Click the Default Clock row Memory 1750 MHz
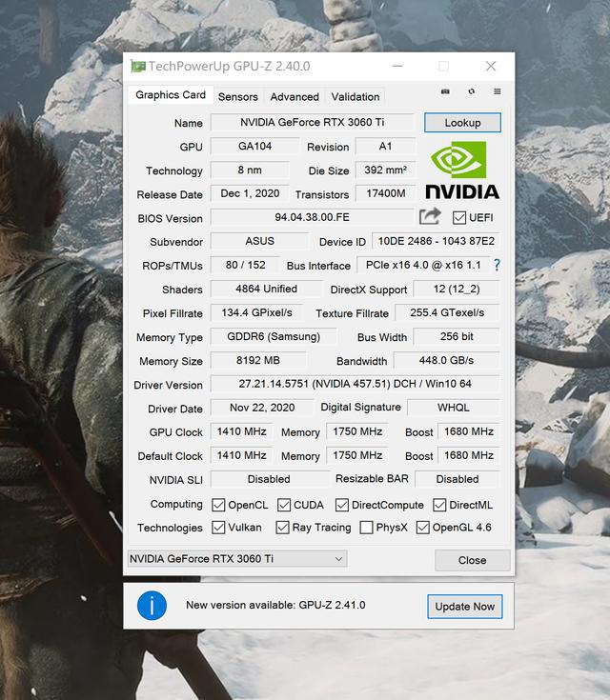 [x=357, y=455]
